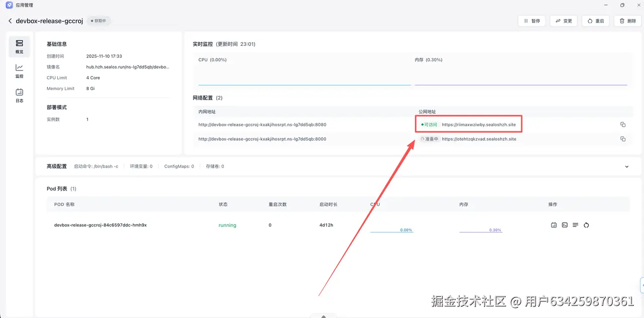View pod details via lines icon
Screen dimensions: 644x318
tap(576, 225)
